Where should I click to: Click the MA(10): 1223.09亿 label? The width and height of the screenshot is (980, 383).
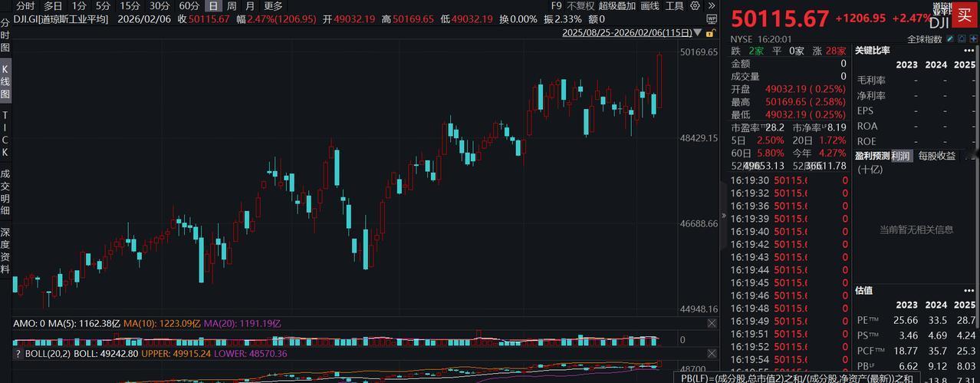tap(162, 324)
